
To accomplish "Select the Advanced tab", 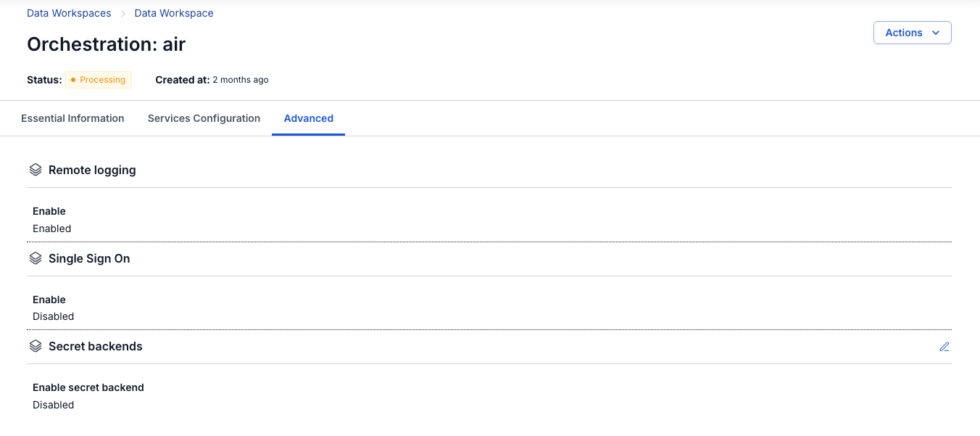I will click(x=309, y=118).
